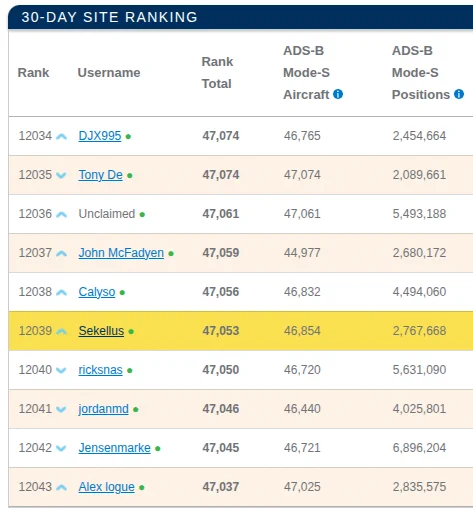Click positions value 4,025,801
473x510 pixels.
[x=419, y=409]
